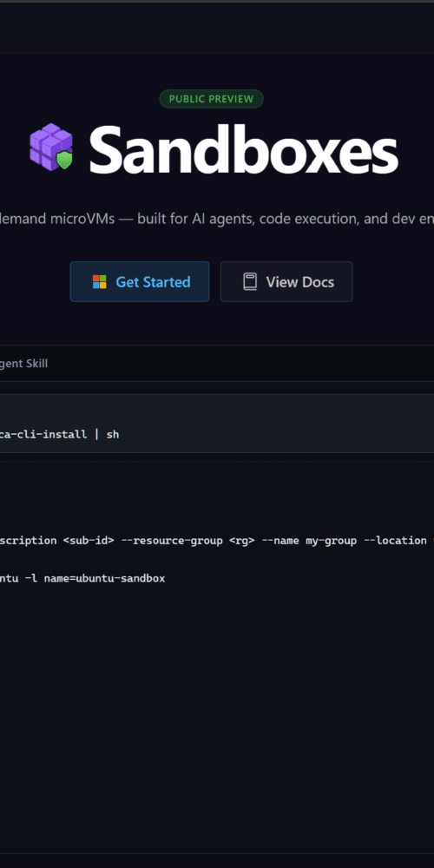The width and height of the screenshot is (434, 868).
Task: Click the Microsoft logo in Get Started
Action: coord(100,282)
